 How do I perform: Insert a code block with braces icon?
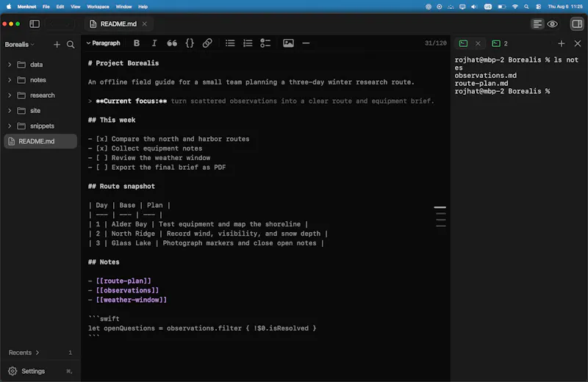tap(190, 43)
